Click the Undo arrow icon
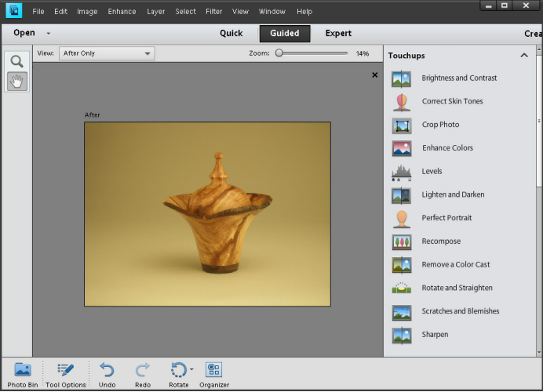Image resolution: width=543 pixels, height=392 pixels. point(108,370)
